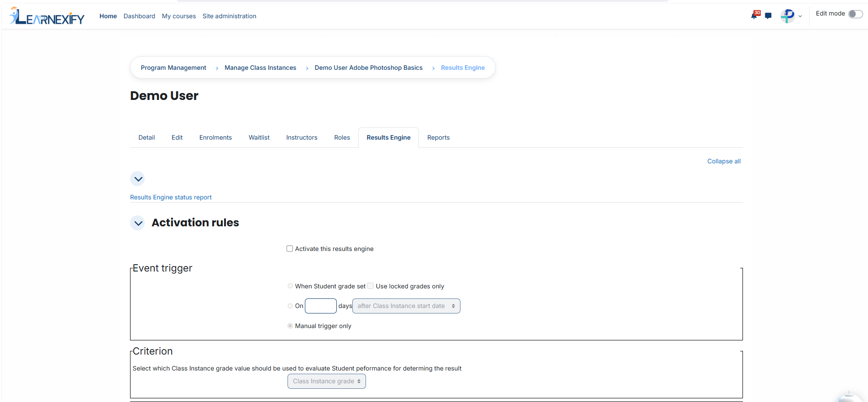868x402 pixels.
Task: Open the messages chat icon
Action: (x=769, y=16)
